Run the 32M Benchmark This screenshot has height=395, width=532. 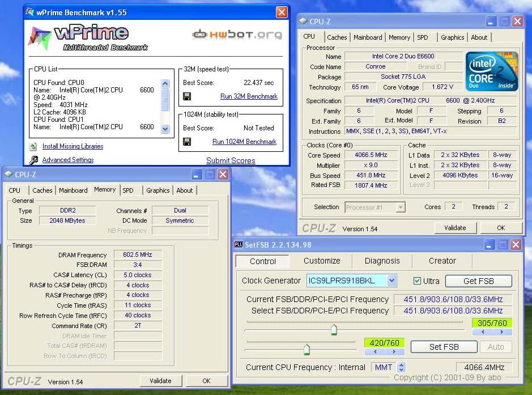coord(249,96)
